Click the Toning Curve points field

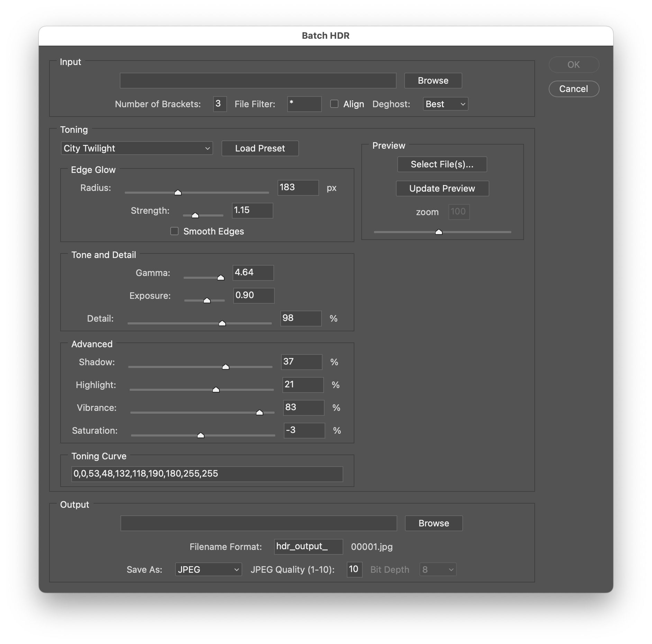click(x=207, y=474)
